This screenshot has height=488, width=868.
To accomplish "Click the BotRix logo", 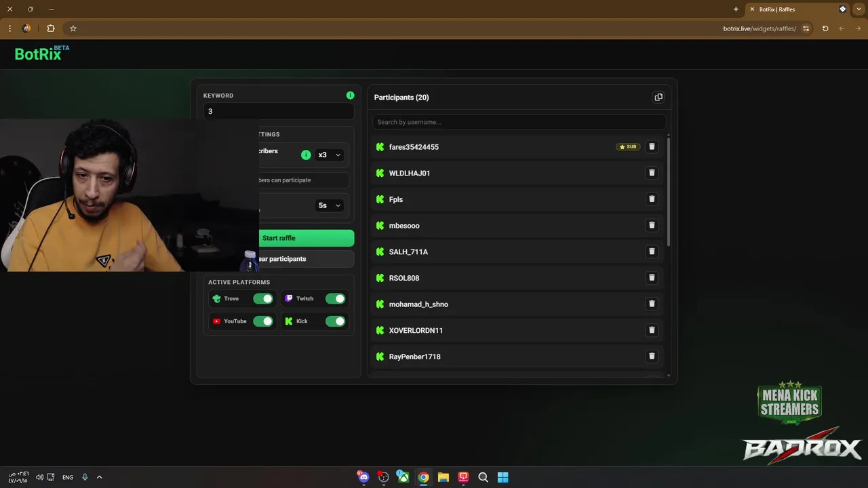I will click(42, 54).
